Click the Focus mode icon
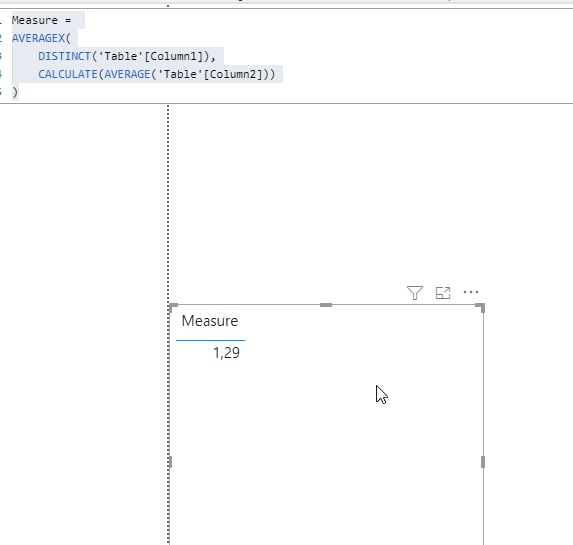573x545 pixels. 443,293
